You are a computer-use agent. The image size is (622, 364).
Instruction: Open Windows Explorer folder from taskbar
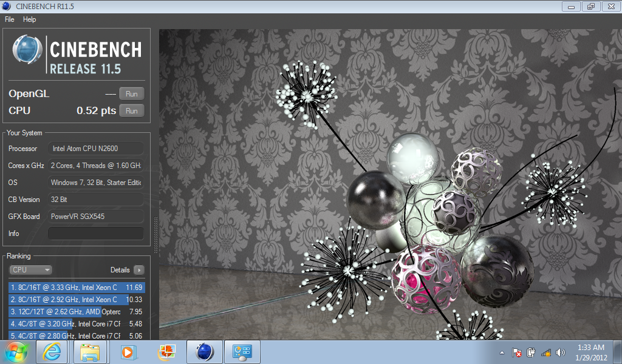(x=90, y=352)
